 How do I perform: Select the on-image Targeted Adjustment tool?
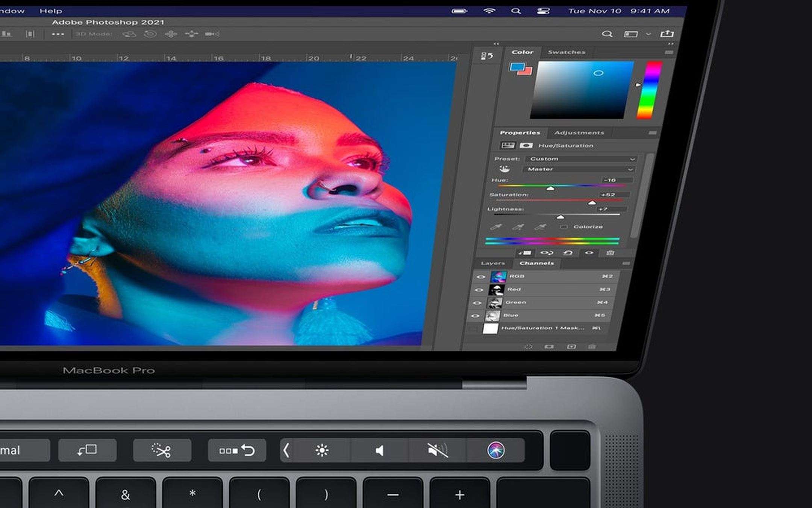pyautogui.click(x=505, y=169)
